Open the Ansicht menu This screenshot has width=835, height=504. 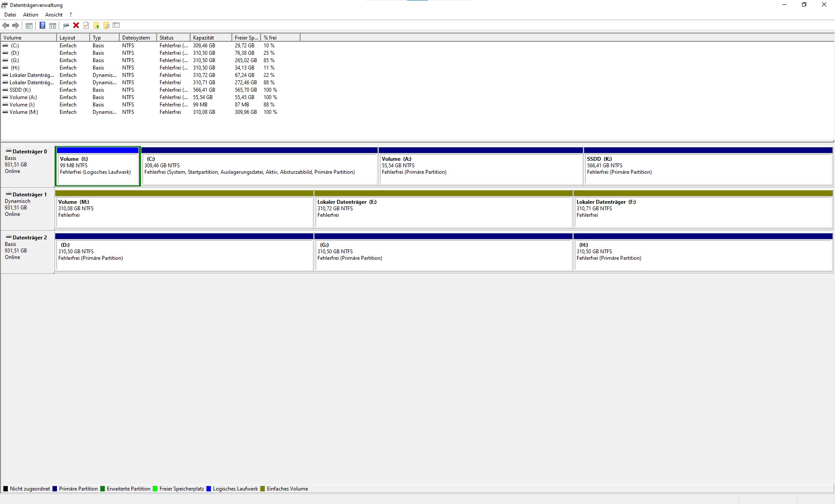click(x=54, y=15)
